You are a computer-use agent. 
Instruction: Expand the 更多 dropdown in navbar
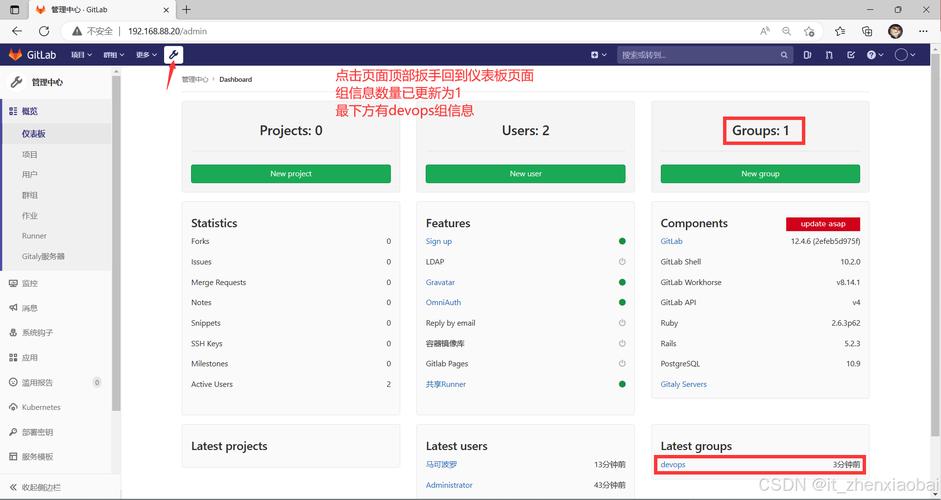pyautogui.click(x=146, y=55)
